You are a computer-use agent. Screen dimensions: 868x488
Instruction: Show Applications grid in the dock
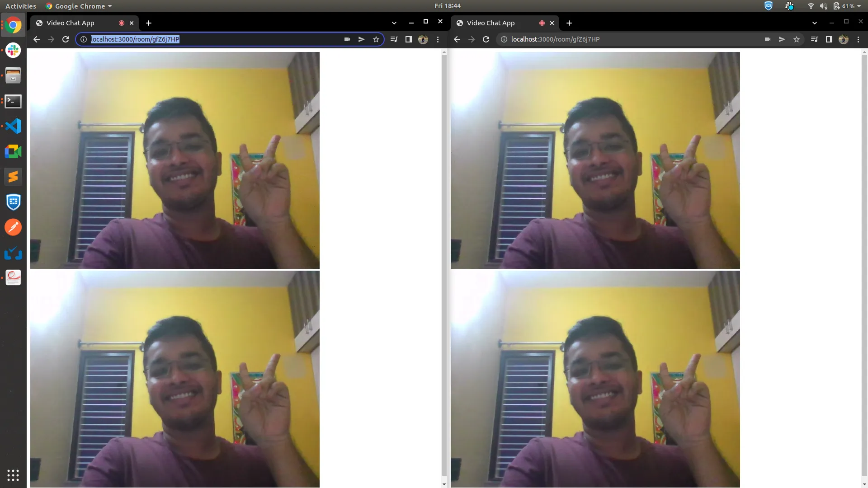click(13, 475)
